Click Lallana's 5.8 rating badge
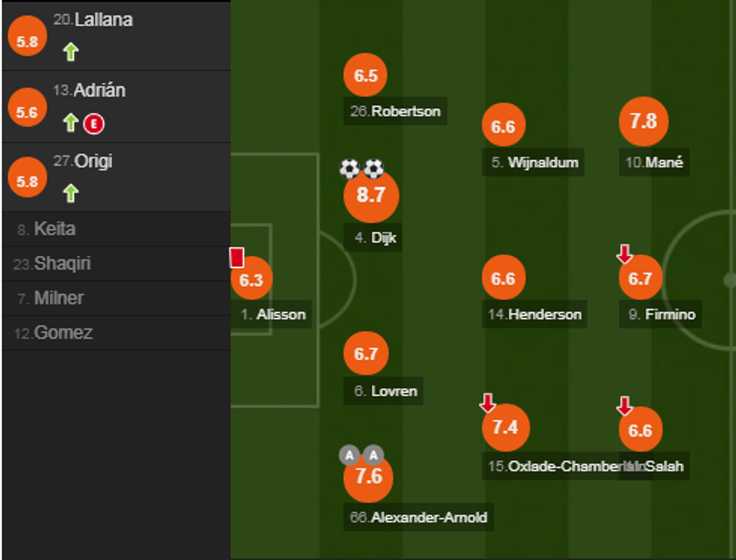Screen dimensions: 736x560 pos(27,41)
